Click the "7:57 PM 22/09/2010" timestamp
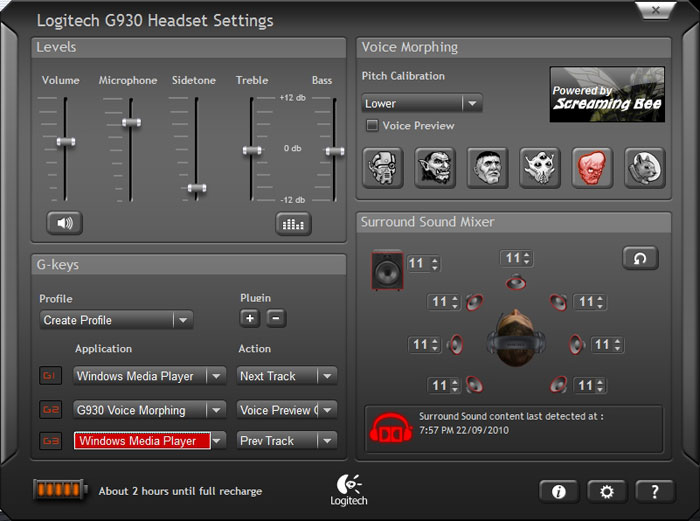Viewport: 700px width, 521px height. pos(464,430)
